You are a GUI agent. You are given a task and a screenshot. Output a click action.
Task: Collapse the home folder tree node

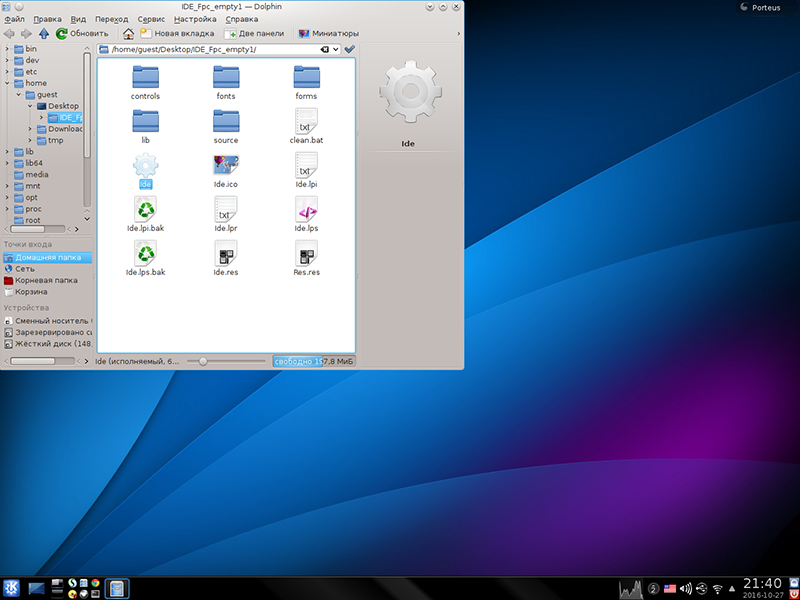(x=7, y=83)
